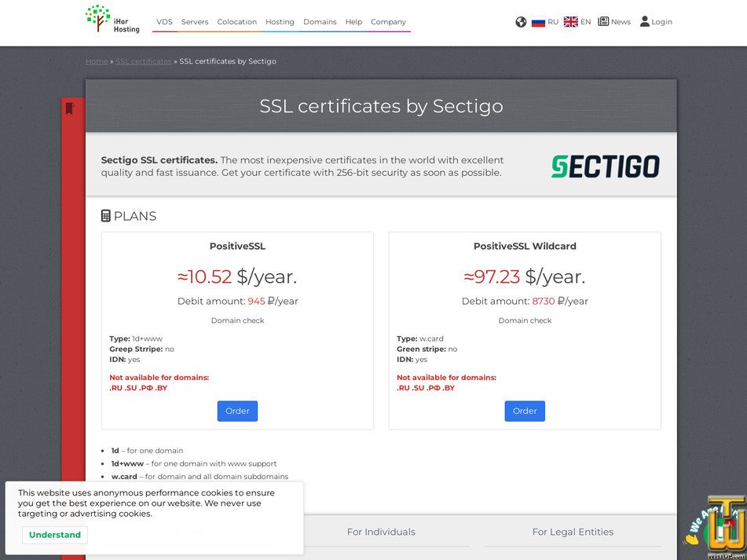The height and width of the screenshot is (560, 747).
Task: Click the Login text link
Action: pyautogui.click(x=661, y=22)
